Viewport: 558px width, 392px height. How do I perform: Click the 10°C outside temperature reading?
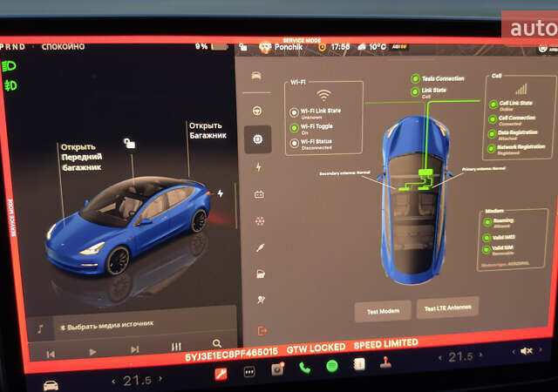click(378, 46)
